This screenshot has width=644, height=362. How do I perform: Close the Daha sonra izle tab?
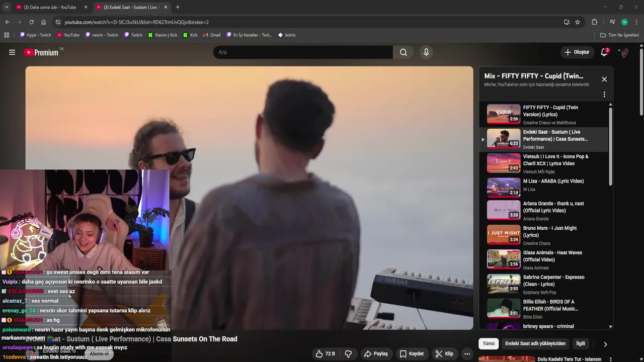pyautogui.click(x=86, y=7)
